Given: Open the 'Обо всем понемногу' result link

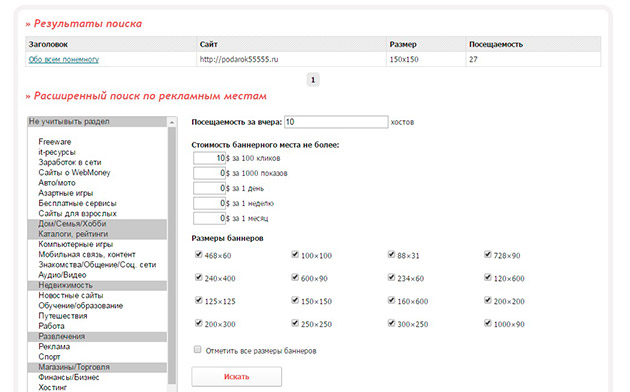Looking at the screenshot, I should [x=63, y=59].
